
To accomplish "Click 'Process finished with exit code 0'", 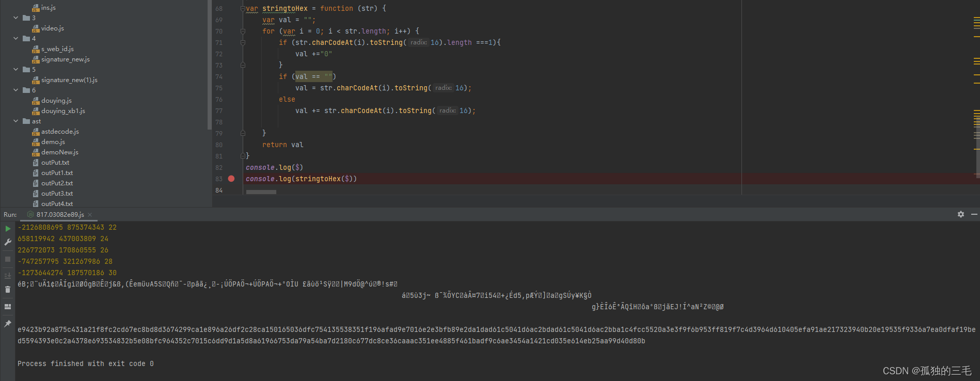I will pyautogui.click(x=86, y=363).
